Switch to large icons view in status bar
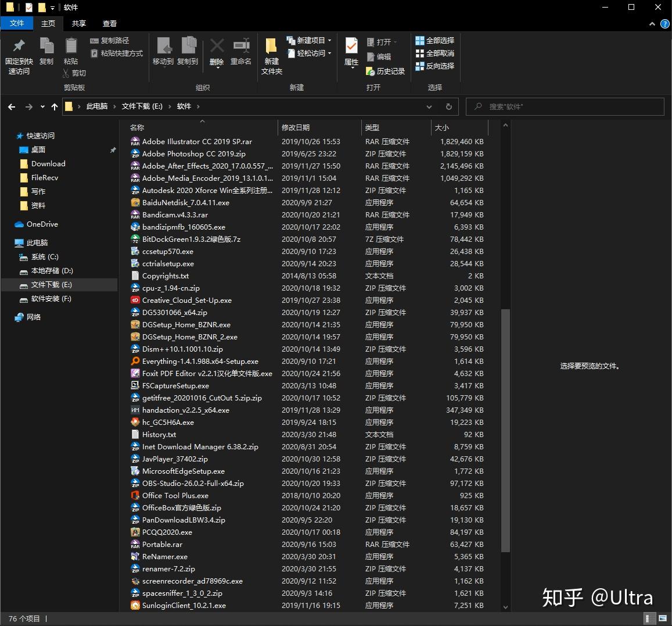 pyautogui.click(x=663, y=618)
